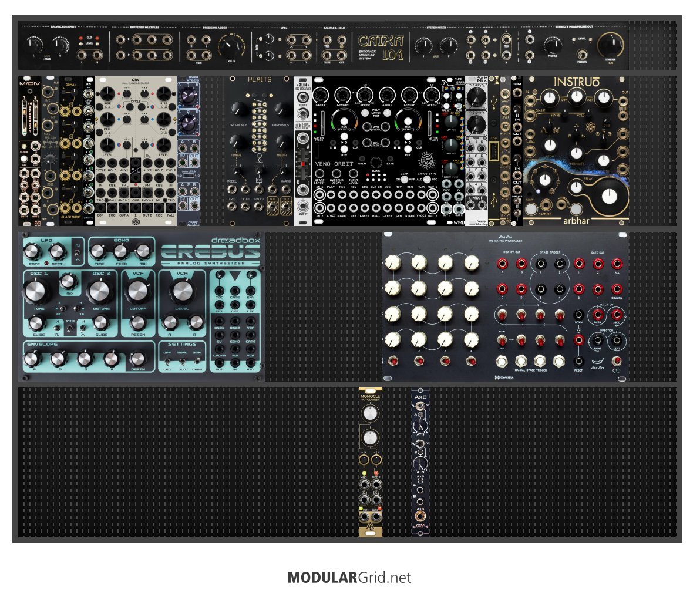
Task: Click the CAIXA 104 logo on top panel
Action: coord(381,48)
